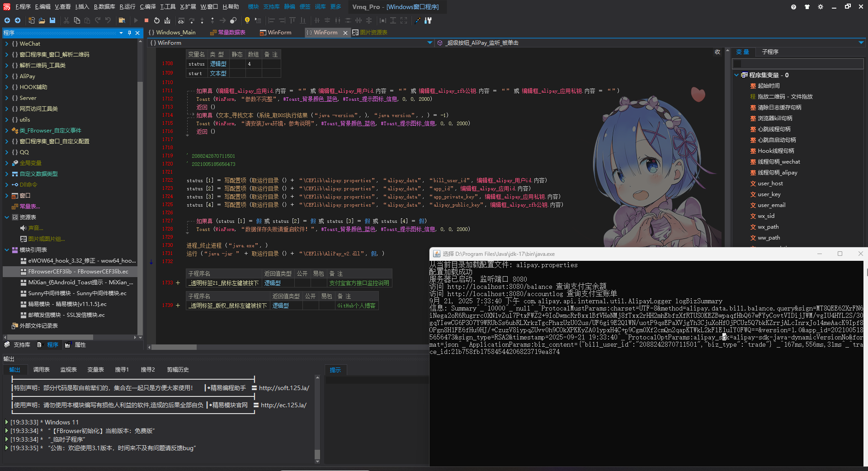Click the navigate forward arrow icon
This screenshot has height=471, width=868.
tap(18, 20)
